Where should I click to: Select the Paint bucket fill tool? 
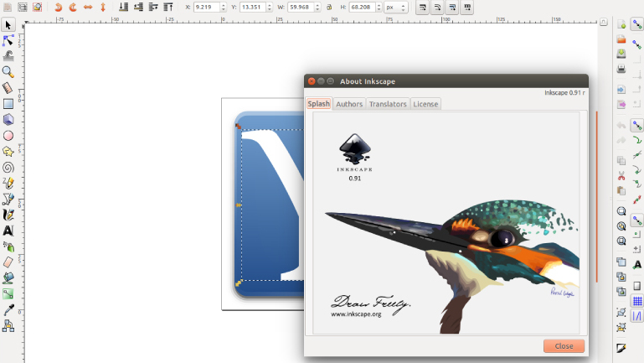click(x=8, y=278)
